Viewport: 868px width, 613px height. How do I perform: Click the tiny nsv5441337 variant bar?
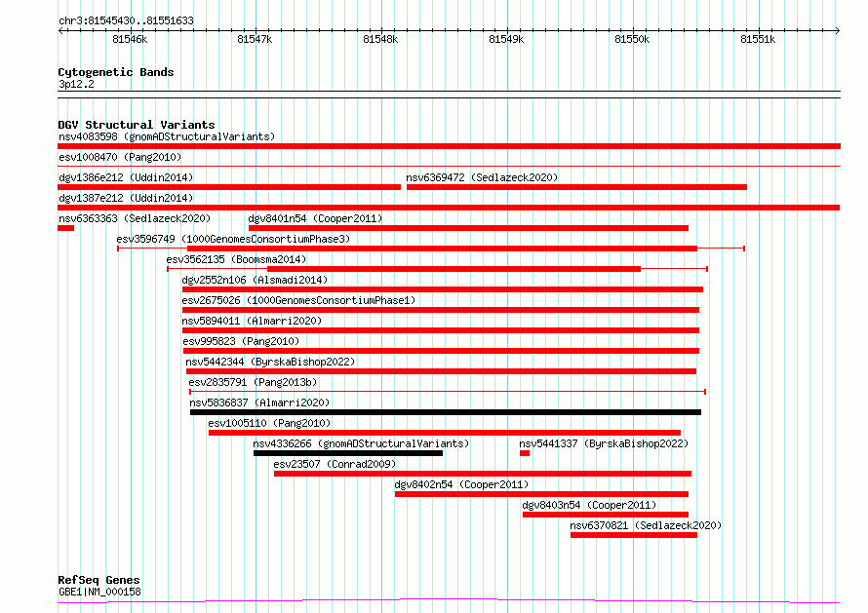[525, 453]
